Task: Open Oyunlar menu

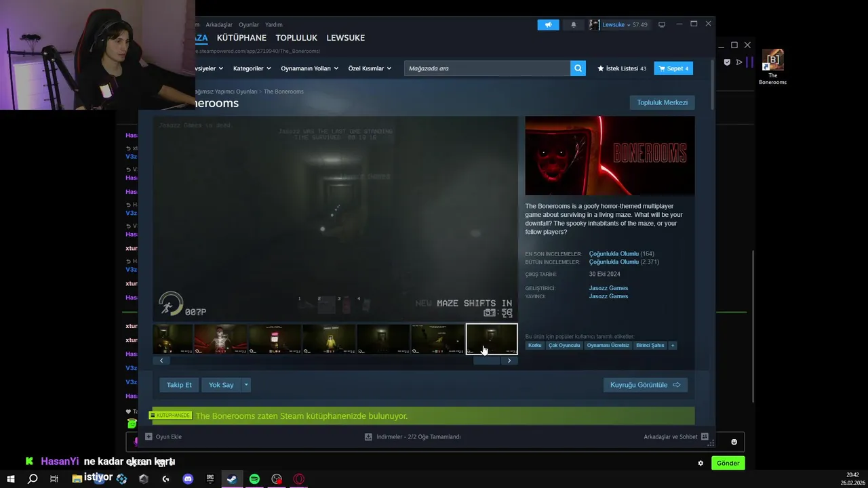Action: coord(249,24)
